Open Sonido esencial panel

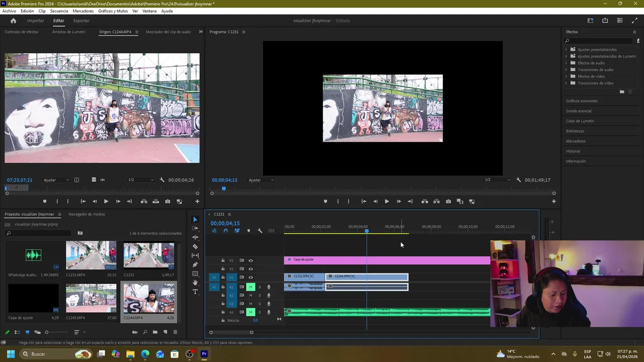pos(579,111)
